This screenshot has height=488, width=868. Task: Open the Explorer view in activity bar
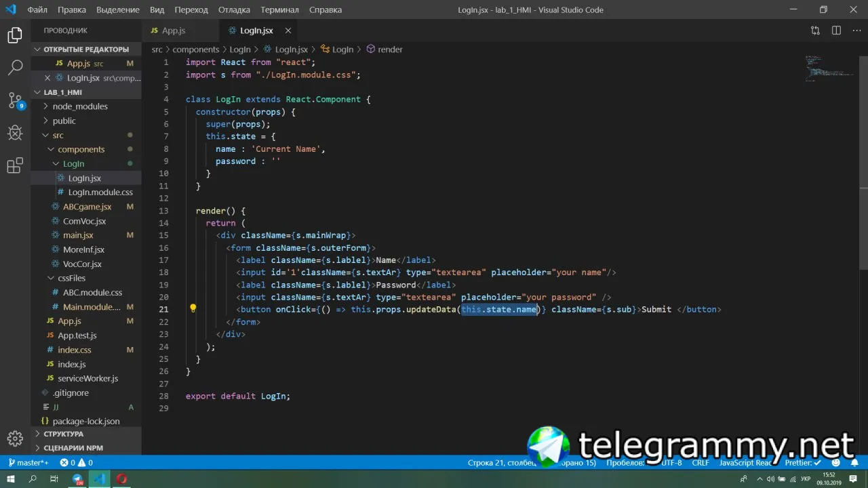click(x=15, y=35)
